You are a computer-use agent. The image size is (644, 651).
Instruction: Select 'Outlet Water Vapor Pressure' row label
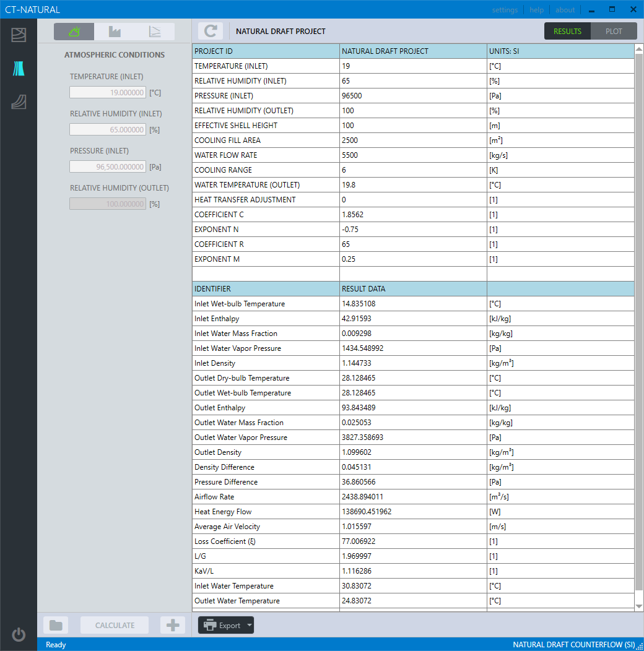240,437
